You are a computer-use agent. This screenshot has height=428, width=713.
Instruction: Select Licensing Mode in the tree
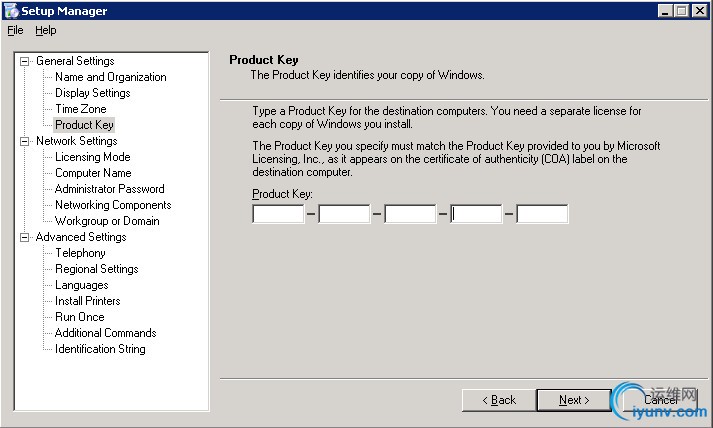click(x=92, y=157)
